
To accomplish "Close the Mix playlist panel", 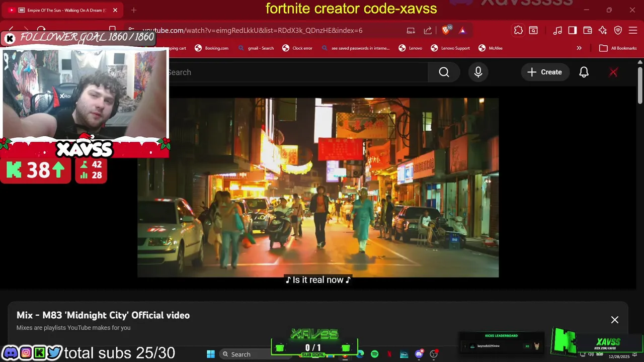I will pyautogui.click(x=615, y=320).
